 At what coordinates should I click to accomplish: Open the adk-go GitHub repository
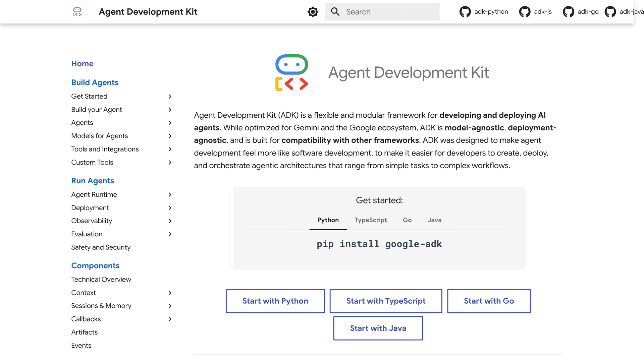(x=581, y=12)
